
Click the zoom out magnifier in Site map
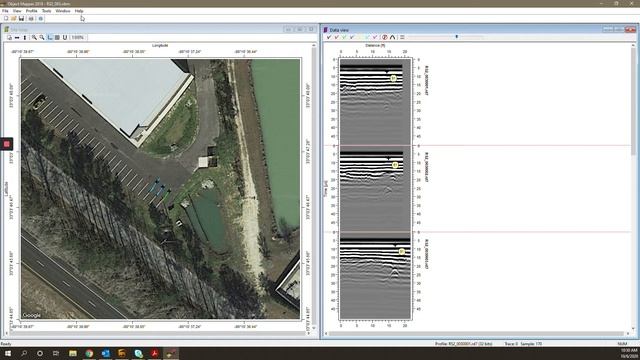pos(42,38)
